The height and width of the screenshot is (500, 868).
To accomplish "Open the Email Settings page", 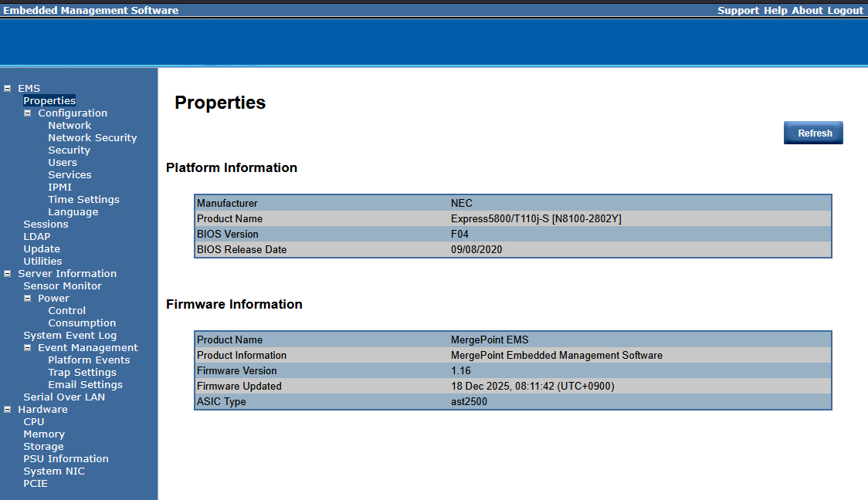I will click(85, 385).
